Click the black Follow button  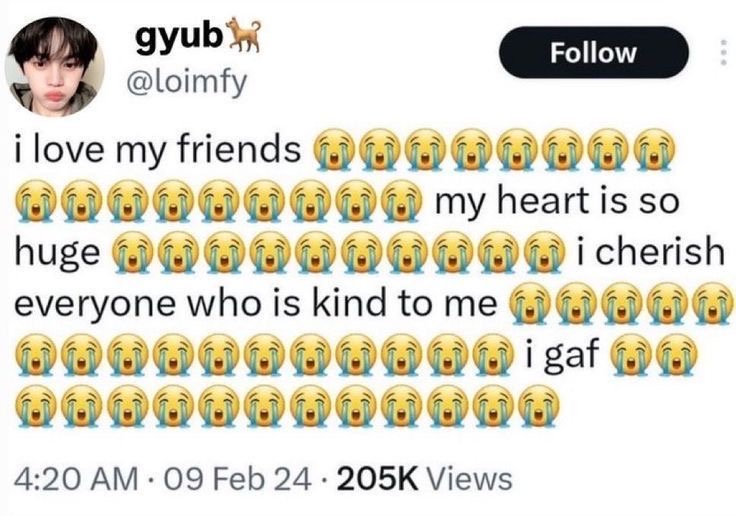(593, 52)
